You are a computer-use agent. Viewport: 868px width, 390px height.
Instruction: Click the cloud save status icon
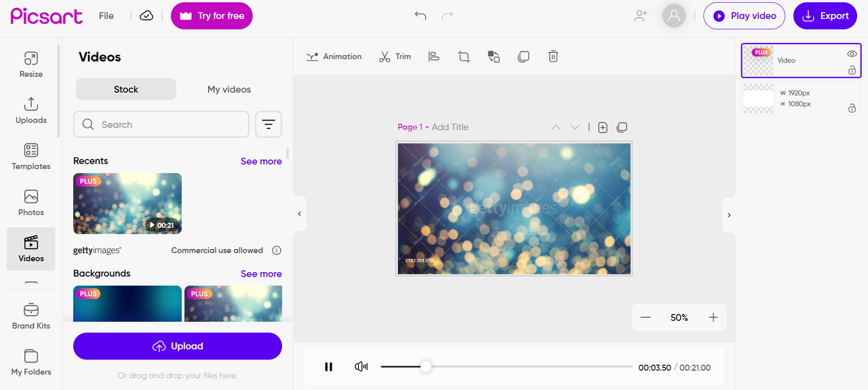tap(146, 16)
